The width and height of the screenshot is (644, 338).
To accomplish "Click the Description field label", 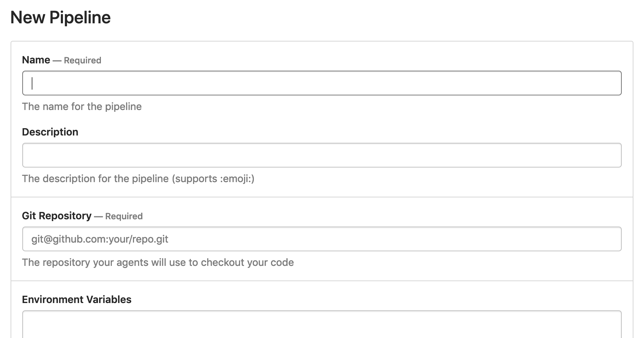I will point(50,132).
